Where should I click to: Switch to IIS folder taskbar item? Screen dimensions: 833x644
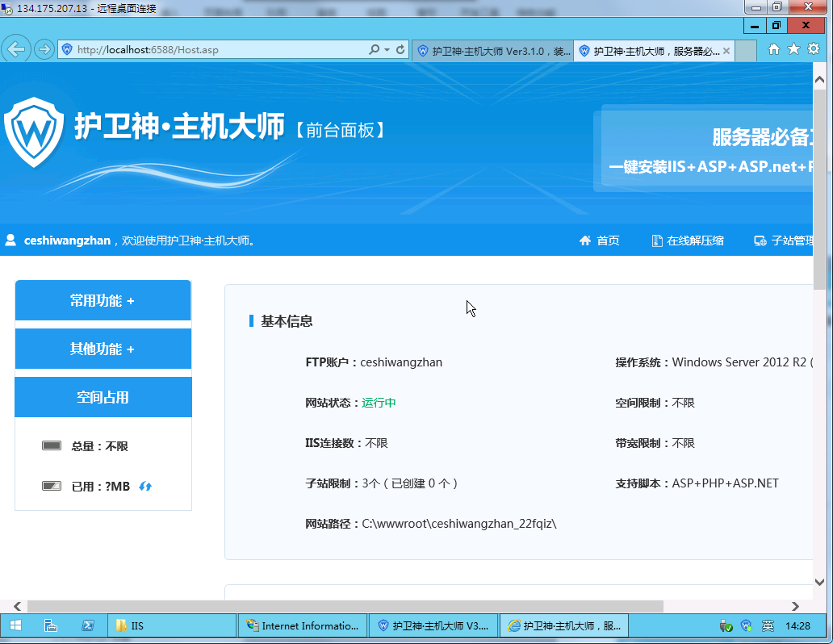[x=172, y=626]
